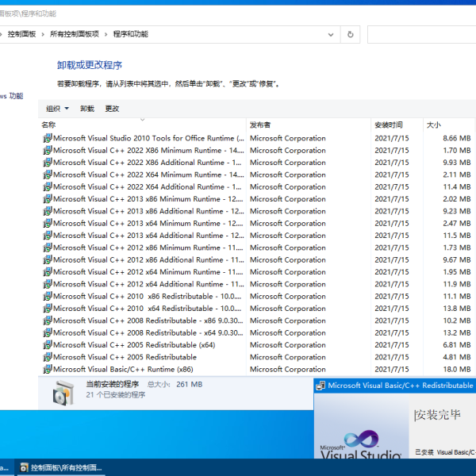
Task: Click the 18.0 MB size cell
Action: click(457, 370)
